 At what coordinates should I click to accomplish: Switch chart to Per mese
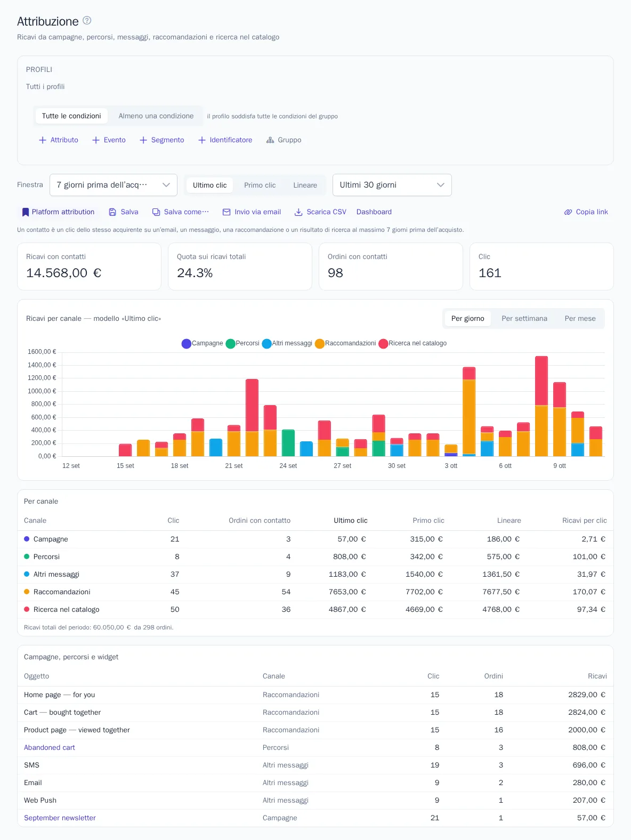pos(580,319)
